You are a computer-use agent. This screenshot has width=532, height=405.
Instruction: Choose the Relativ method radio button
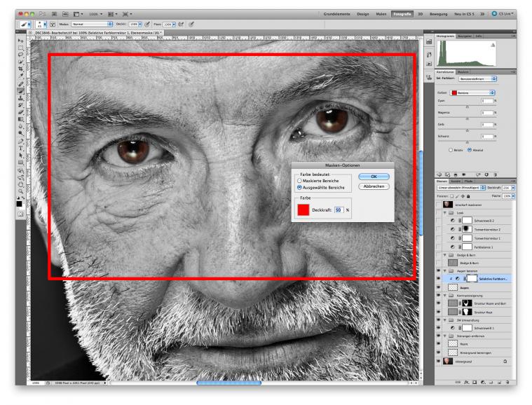click(x=451, y=150)
